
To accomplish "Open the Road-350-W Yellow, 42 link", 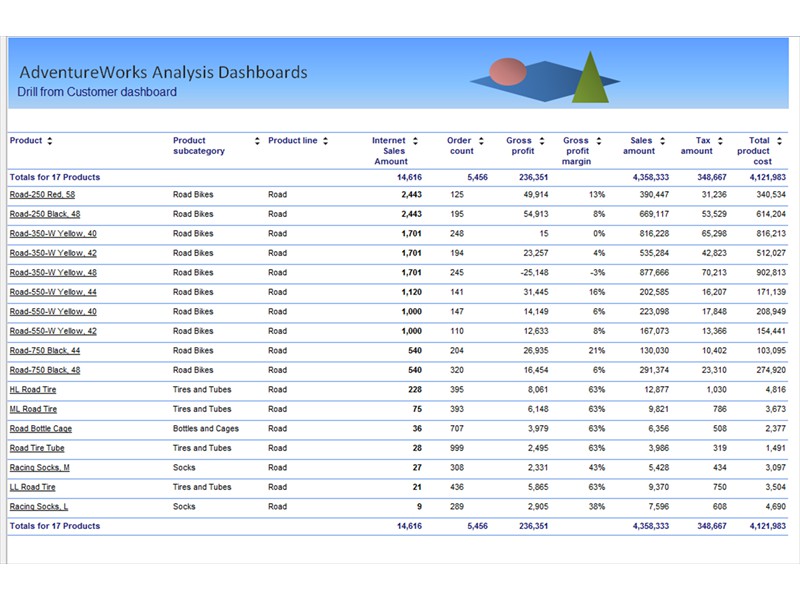I will pos(53,253).
